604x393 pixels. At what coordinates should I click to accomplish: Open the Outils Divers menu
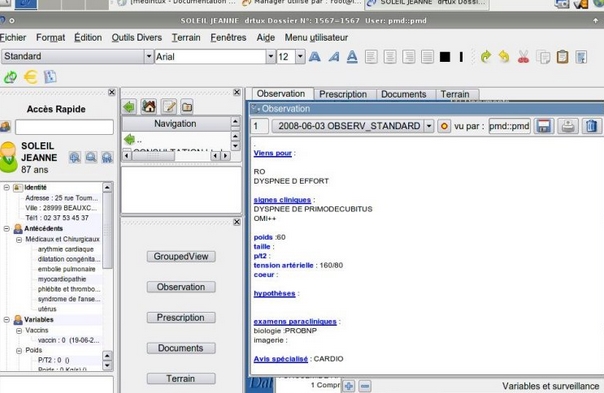tap(137, 38)
